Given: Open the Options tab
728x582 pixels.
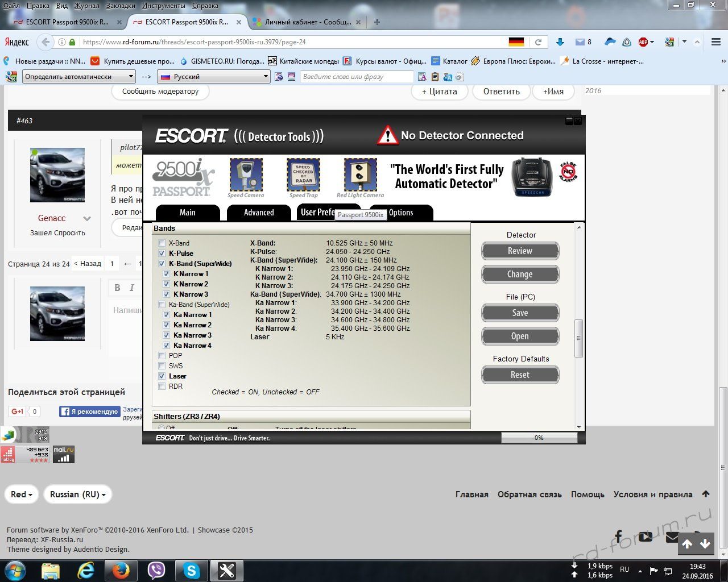Looking at the screenshot, I should pos(402,213).
